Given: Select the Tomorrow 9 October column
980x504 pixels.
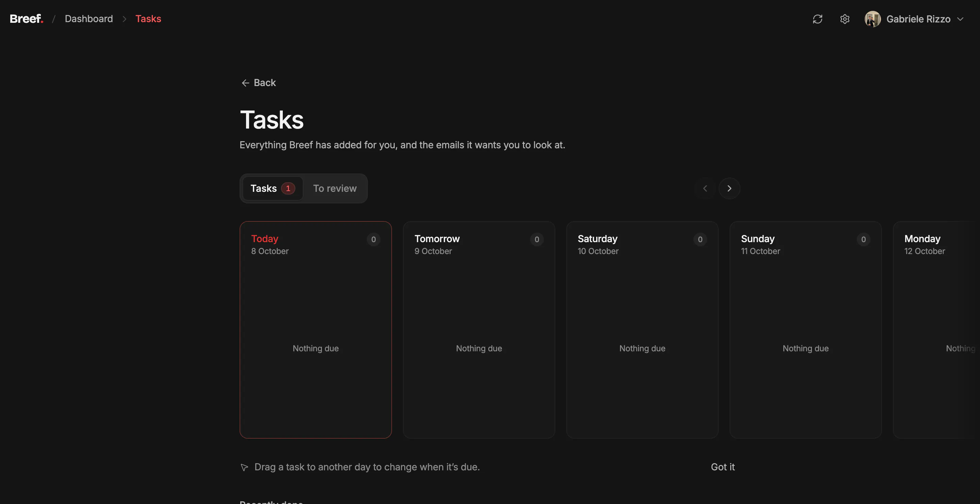Looking at the screenshot, I should point(478,330).
